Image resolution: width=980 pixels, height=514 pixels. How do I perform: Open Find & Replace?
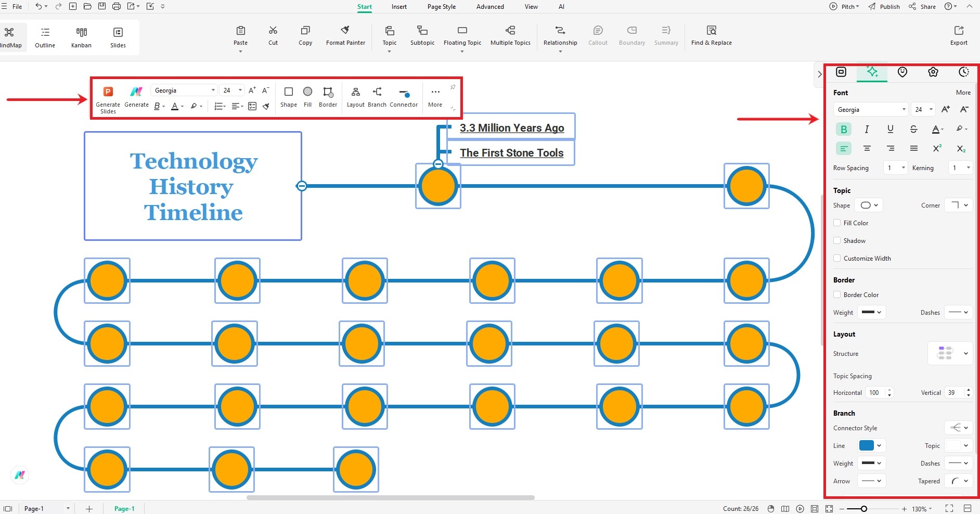point(712,35)
